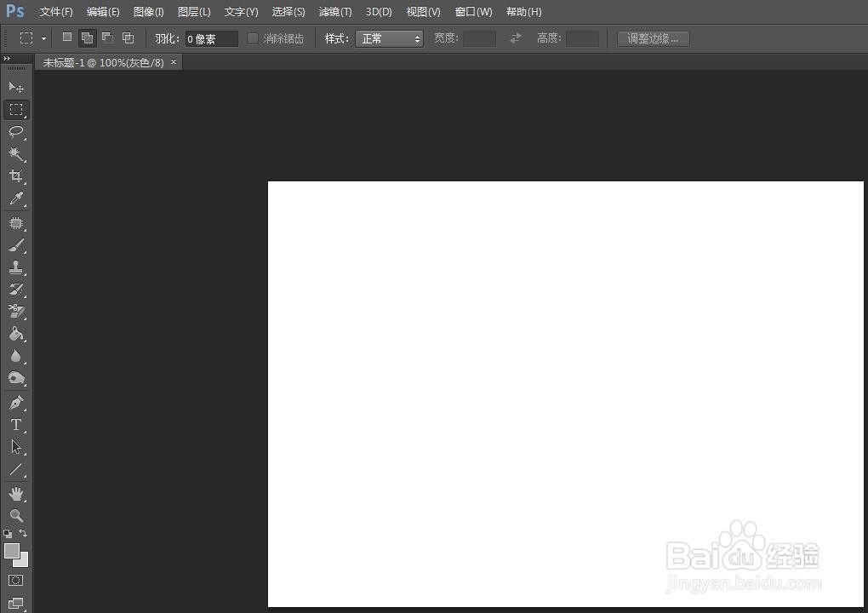
Task: Select the Clone Stamp tool
Action: click(16, 266)
